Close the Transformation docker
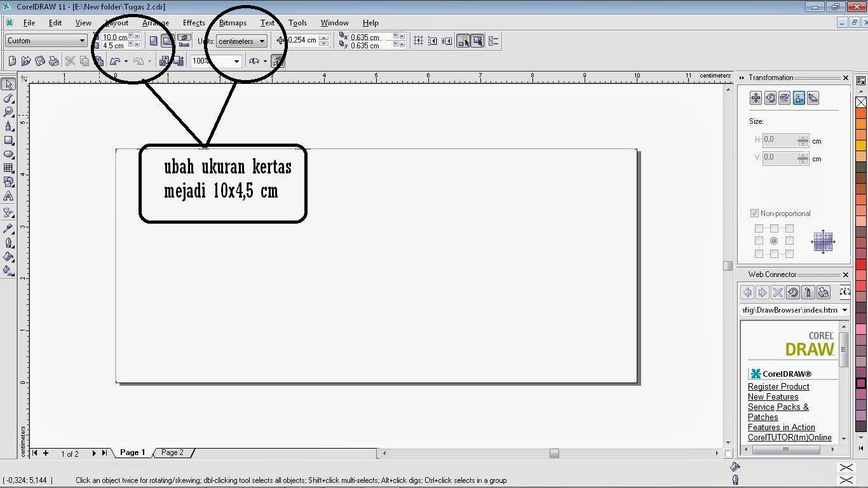Viewport: 868px width, 488px height. tap(846, 78)
